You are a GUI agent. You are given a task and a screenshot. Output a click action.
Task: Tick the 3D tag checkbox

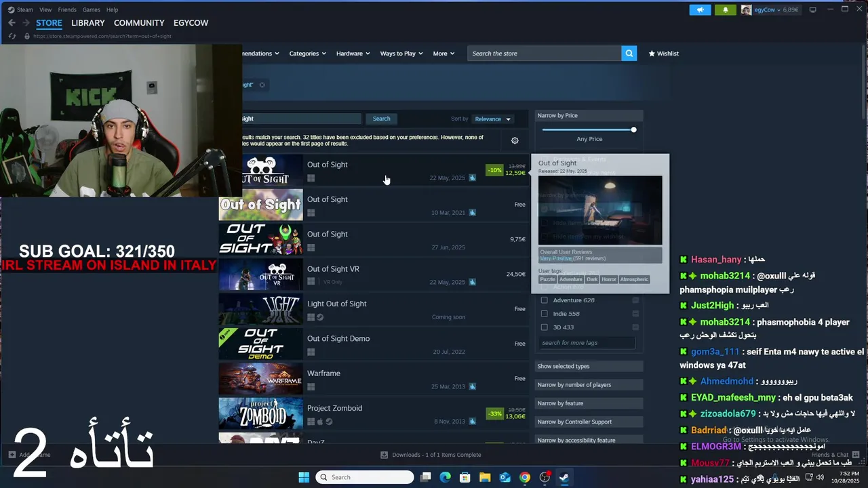pos(544,327)
